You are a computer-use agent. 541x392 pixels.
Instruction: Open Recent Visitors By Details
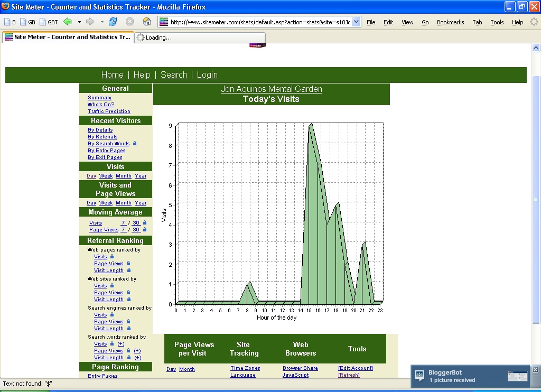100,130
